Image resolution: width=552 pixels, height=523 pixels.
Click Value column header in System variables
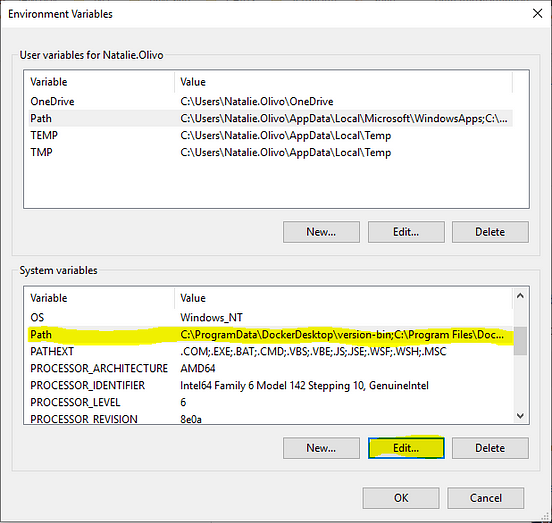343,298
